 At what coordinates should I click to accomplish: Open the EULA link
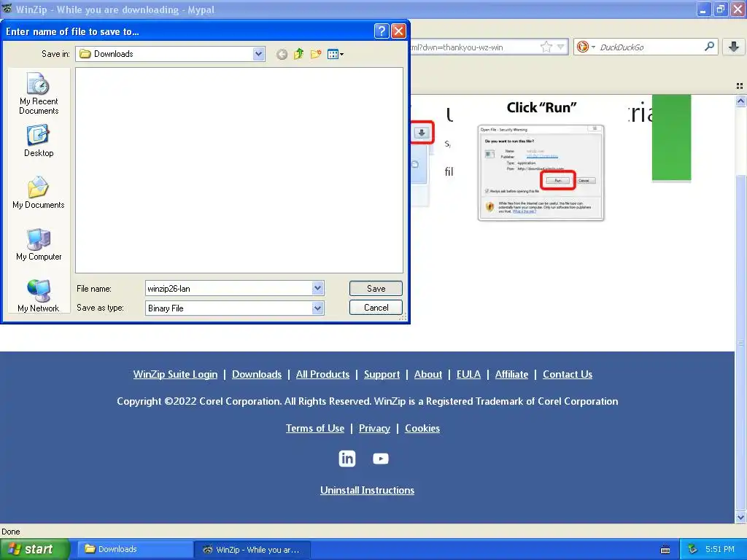pos(468,374)
